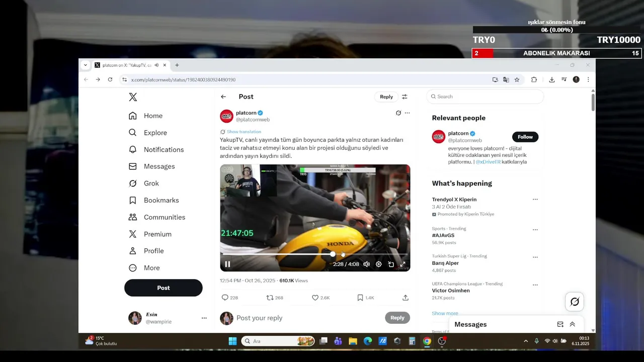
Task: Open site information icon in address bar
Action: [x=125, y=79]
